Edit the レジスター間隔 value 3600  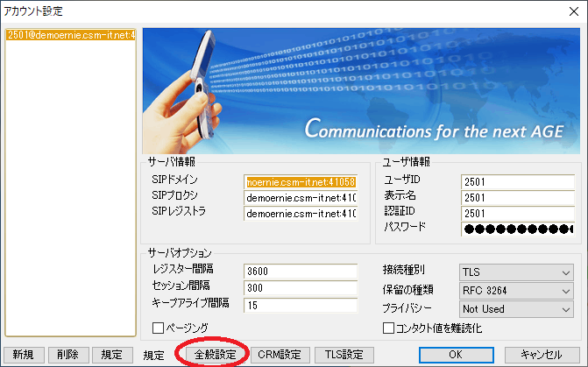point(301,271)
